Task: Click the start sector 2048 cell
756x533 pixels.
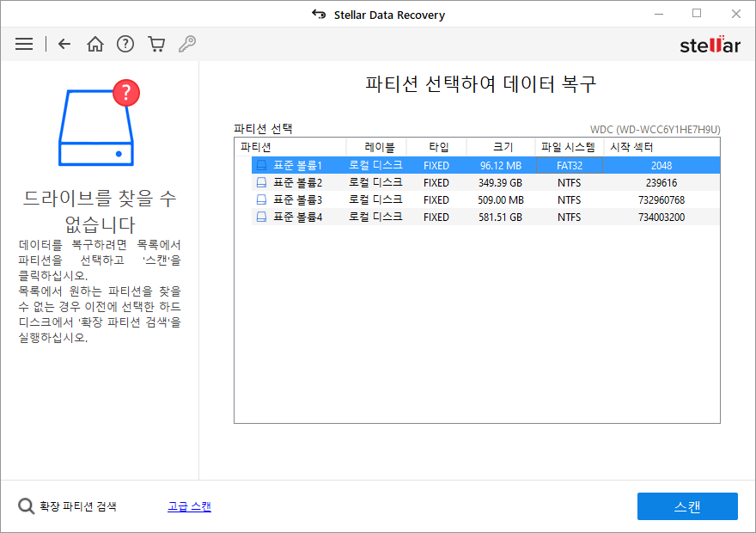Action: pos(661,165)
